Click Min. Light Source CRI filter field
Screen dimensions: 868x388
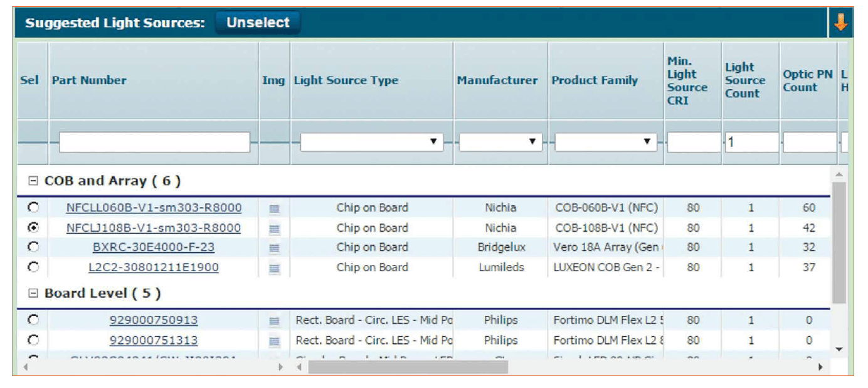693,142
